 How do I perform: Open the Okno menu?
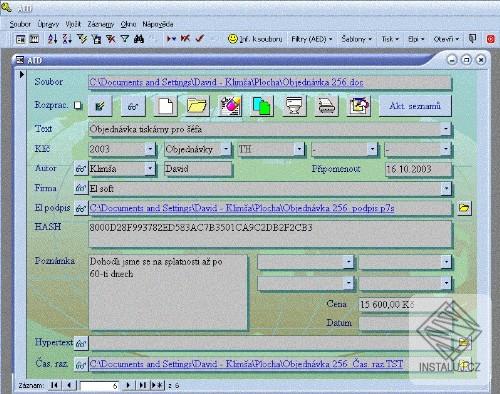pos(128,24)
